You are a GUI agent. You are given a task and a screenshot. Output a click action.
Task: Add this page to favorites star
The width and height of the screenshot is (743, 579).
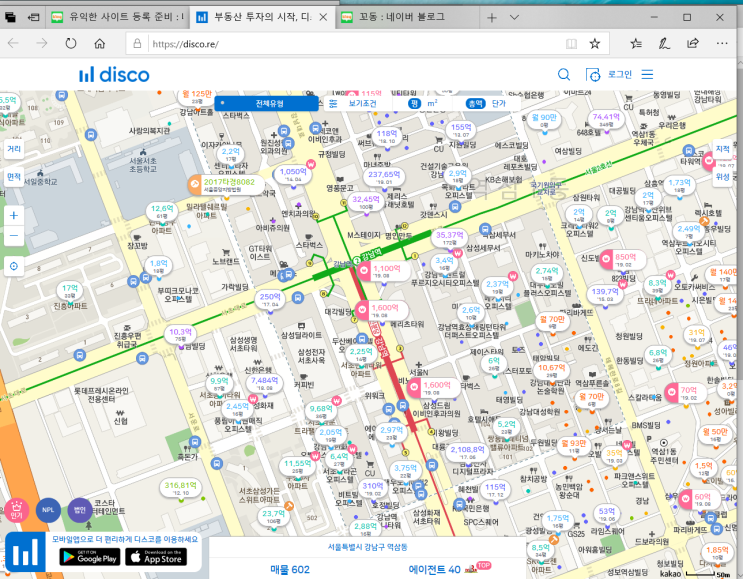click(595, 44)
